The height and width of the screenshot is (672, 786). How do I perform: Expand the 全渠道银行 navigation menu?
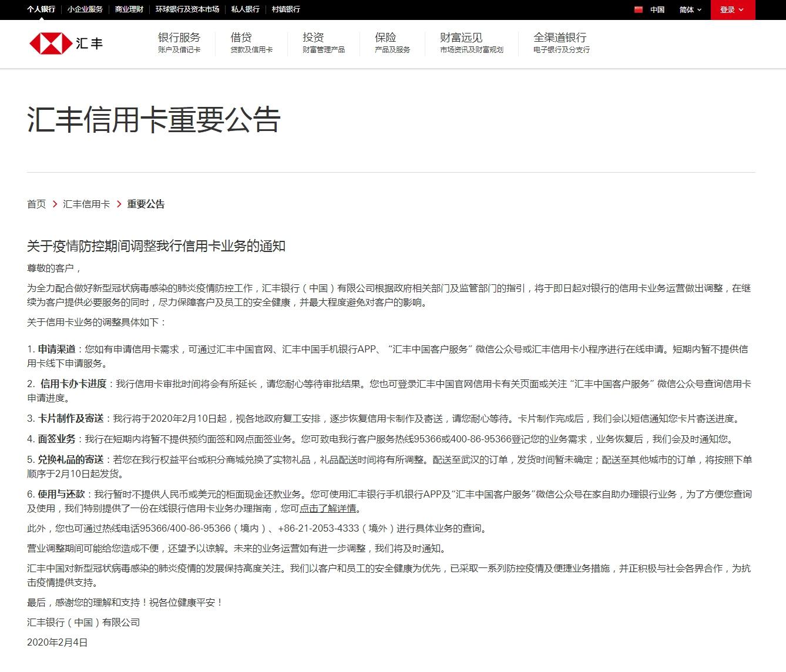point(562,43)
